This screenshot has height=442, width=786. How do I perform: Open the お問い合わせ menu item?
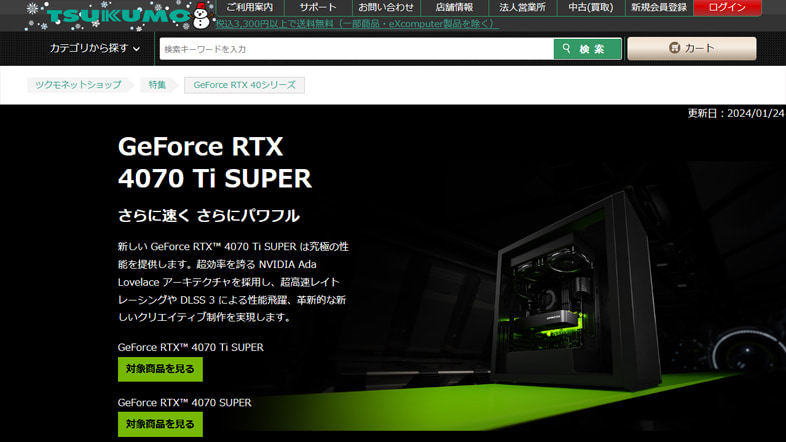click(x=386, y=8)
